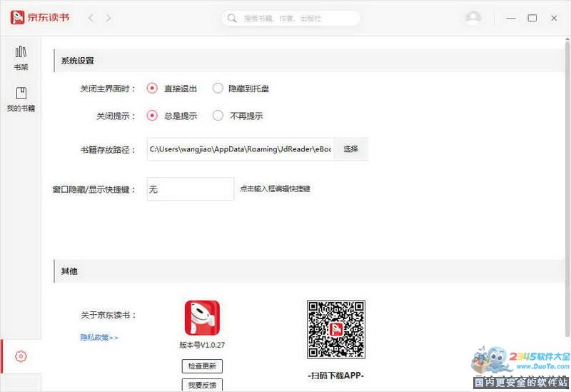
Task: Click the 京东读书 logo
Action: (40, 17)
